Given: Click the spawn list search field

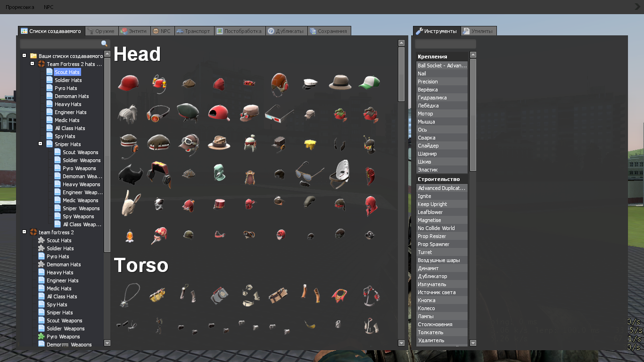Looking at the screenshot, I should tap(65, 44).
